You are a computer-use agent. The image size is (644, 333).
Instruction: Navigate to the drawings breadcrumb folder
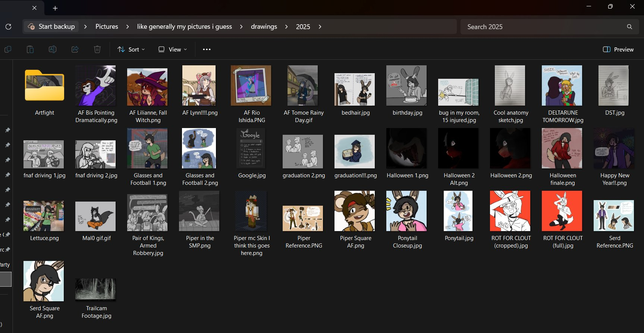(x=264, y=27)
